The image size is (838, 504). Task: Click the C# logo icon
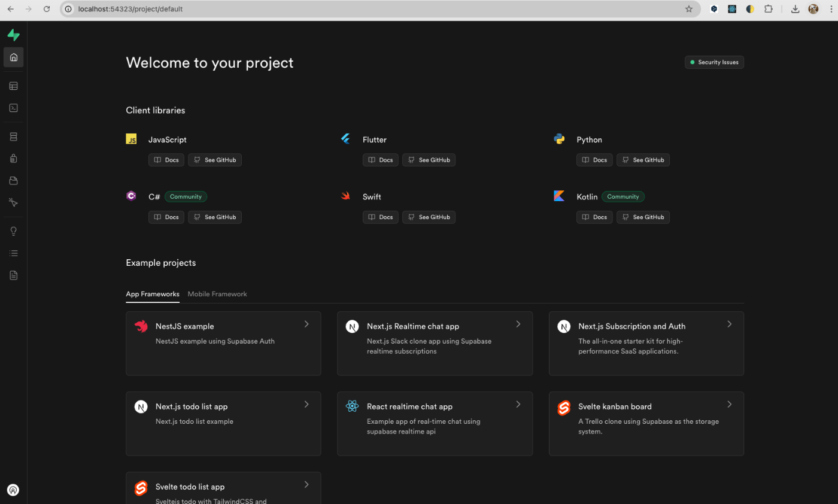(x=131, y=196)
